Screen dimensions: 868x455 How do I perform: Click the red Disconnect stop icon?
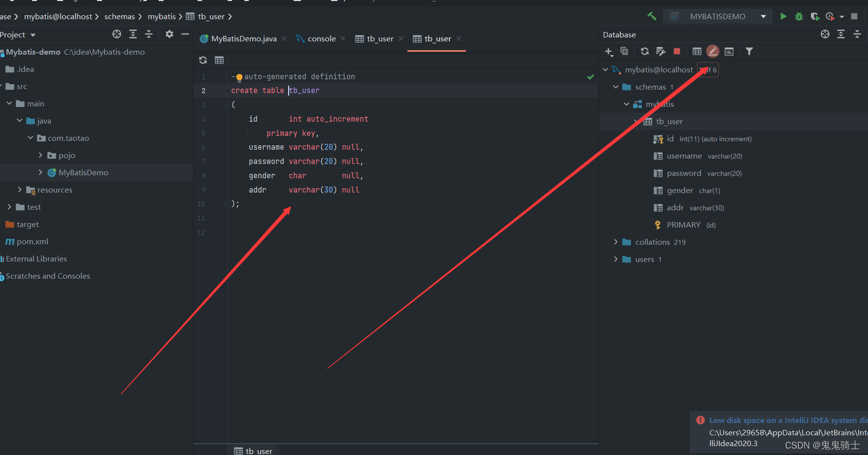pyautogui.click(x=677, y=51)
